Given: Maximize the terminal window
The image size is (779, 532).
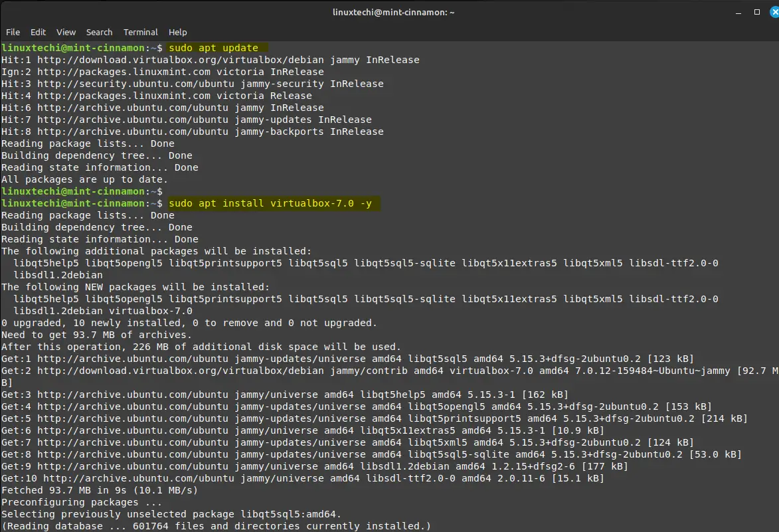Looking at the screenshot, I should point(757,12).
